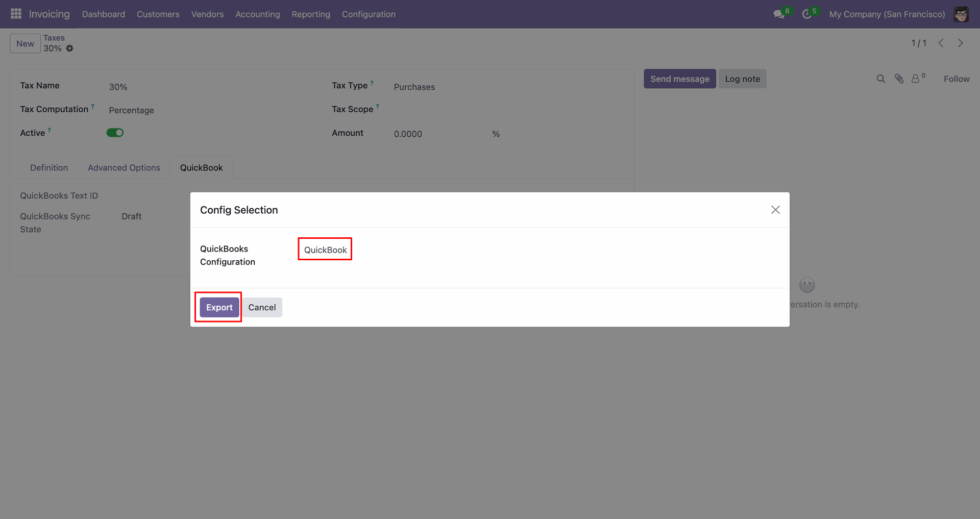Open the conversations chat bubble icon

(x=779, y=14)
